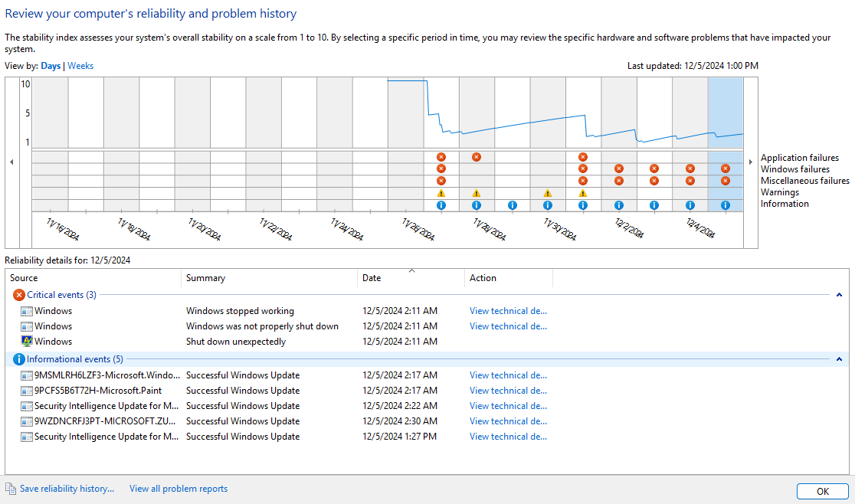855x504 pixels.
Task: Collapse the Informational events group chevron
Action: pos(839,359)
